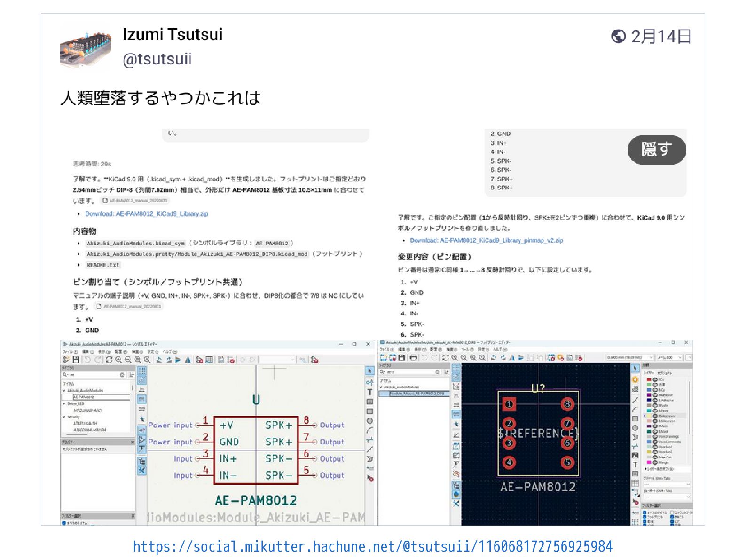This screenshot has width=746, height=560.
Task: Pick the arrow Select tool in the Symbol Editor
Action: point(370,371)
